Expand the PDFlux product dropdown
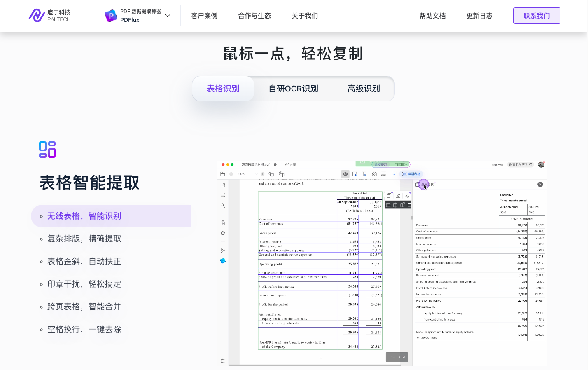The width and height of the screenshot is (588, 370). (x=168, y=16)
